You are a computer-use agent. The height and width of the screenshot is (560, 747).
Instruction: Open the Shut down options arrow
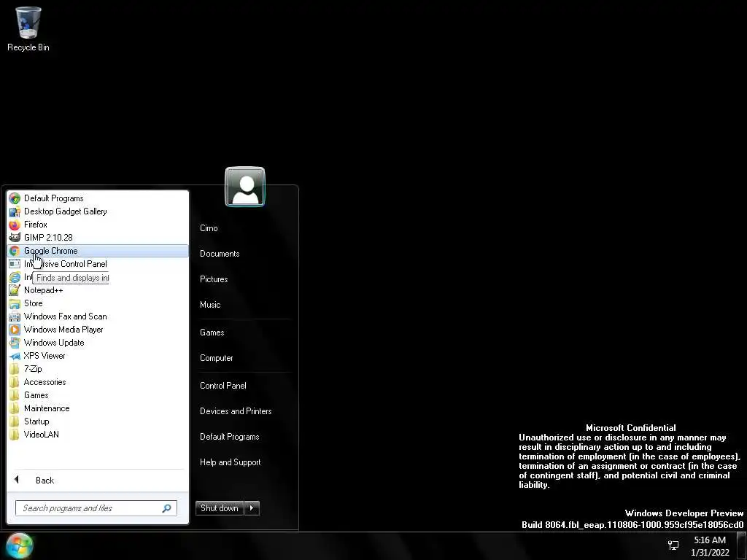pos(252,508)
